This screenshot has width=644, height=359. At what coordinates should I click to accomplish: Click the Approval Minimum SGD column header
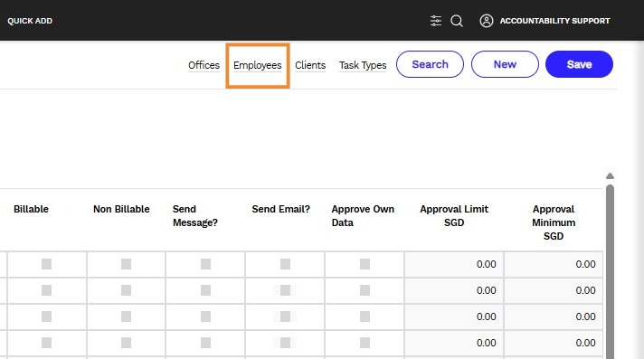pyautogui.click(x=554, y=222)
